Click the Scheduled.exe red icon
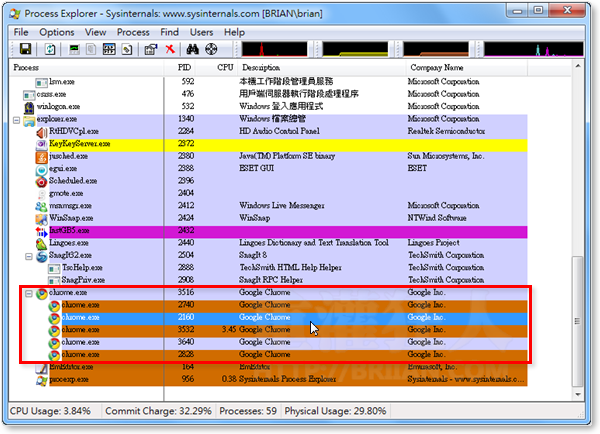Image resolution: width=600 pixels, height=434 pixels. [x=41, y=182]
